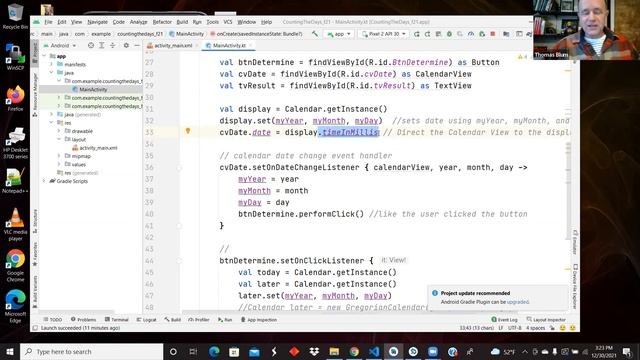The image size is (640, 360).
Task: Collapse the layout folder
Action: click(59, 139)
